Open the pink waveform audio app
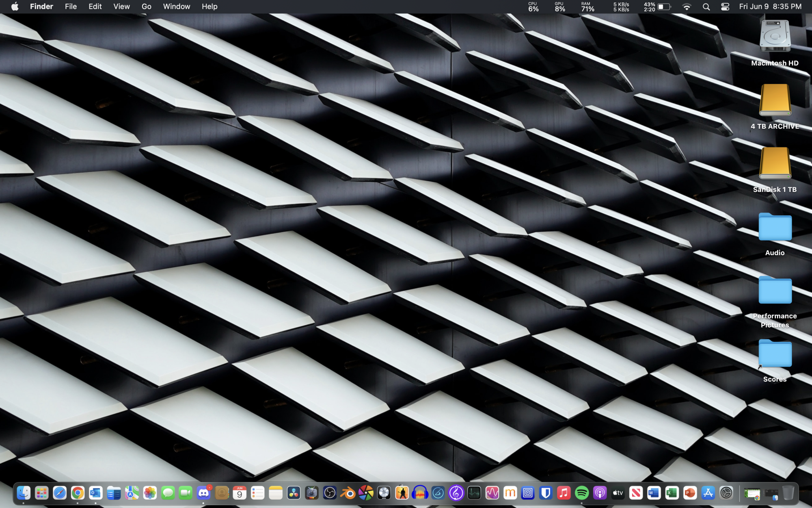 coord(492,493)
